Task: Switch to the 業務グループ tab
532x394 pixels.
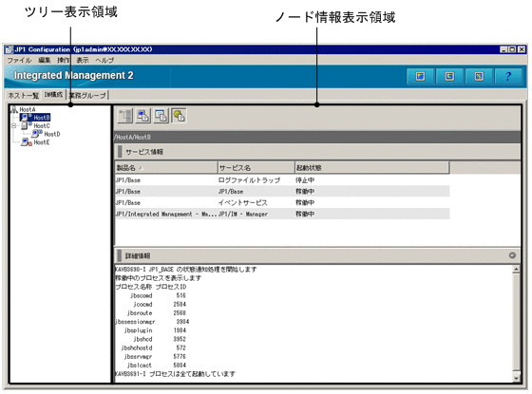Action: (87, 95)
